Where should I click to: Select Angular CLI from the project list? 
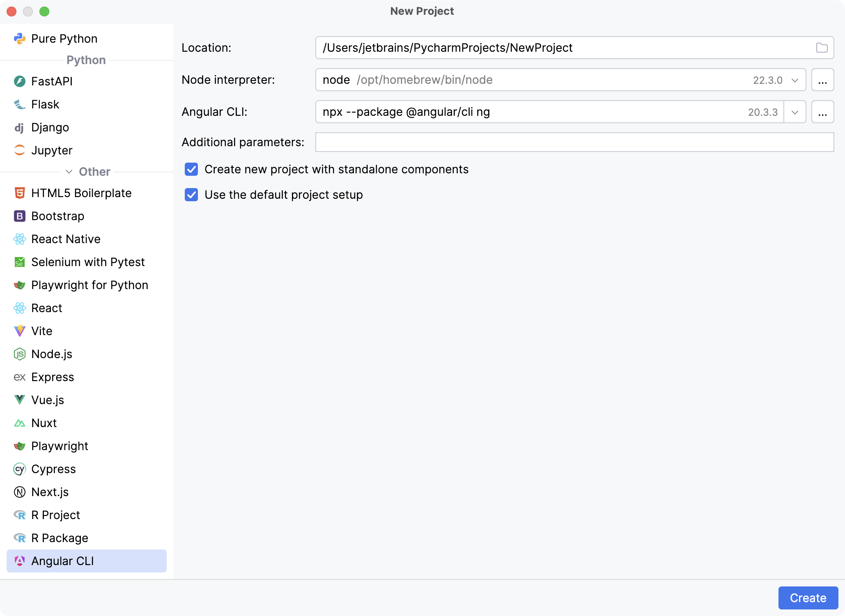[62, 561]
